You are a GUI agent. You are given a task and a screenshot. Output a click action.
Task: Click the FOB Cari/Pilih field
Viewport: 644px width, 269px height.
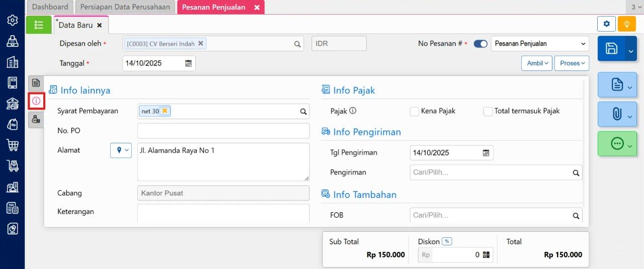point(496,215)
